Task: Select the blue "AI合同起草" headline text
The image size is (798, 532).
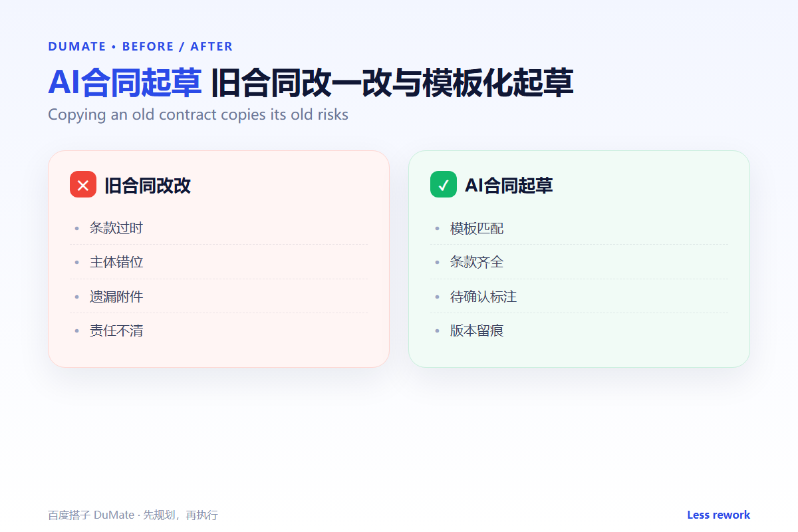Action: tap(124, 82)
